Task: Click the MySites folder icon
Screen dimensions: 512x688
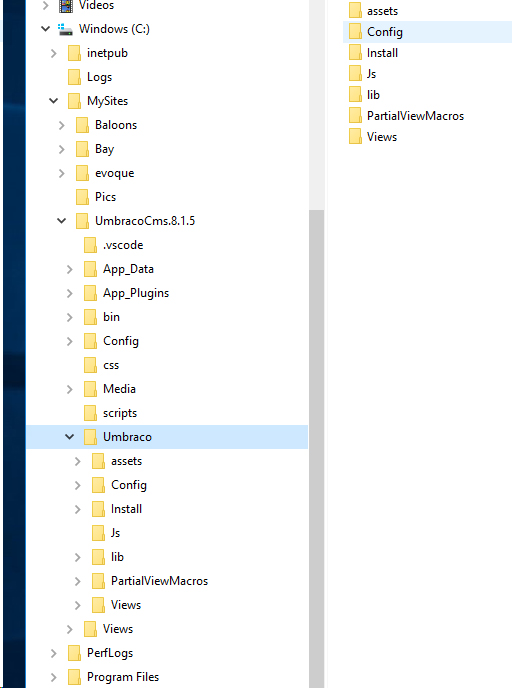Action: 74,101
